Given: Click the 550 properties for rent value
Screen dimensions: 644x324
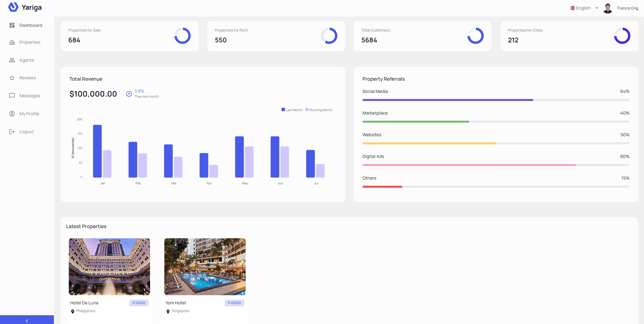Looking at the screenshot, I should (x=221, y=40).
